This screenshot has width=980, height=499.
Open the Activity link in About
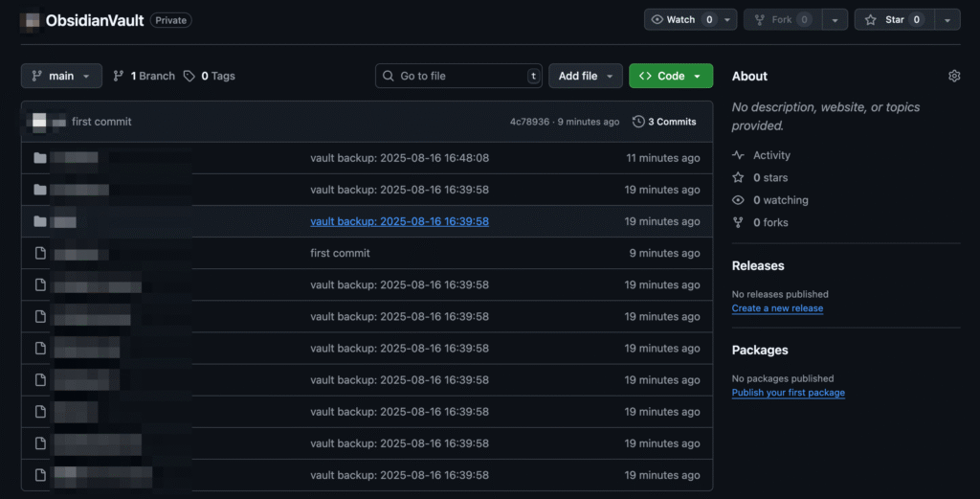771,155
